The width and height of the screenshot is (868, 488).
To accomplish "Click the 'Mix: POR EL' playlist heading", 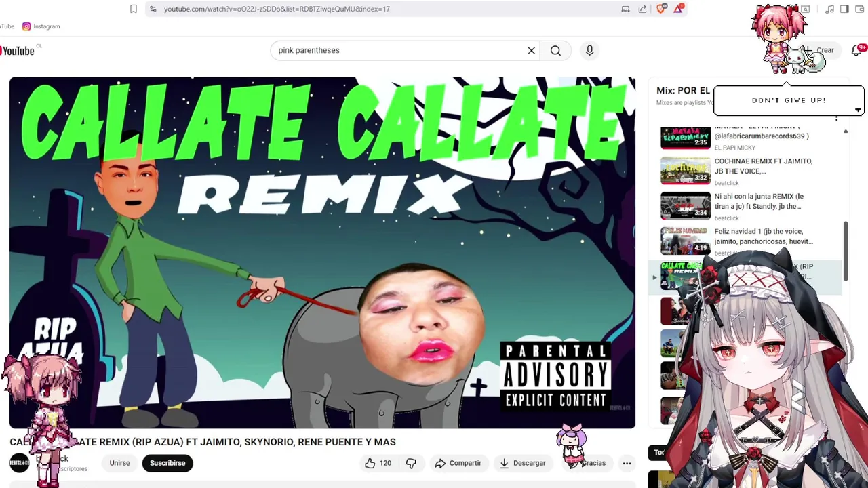I will [683, 90].
